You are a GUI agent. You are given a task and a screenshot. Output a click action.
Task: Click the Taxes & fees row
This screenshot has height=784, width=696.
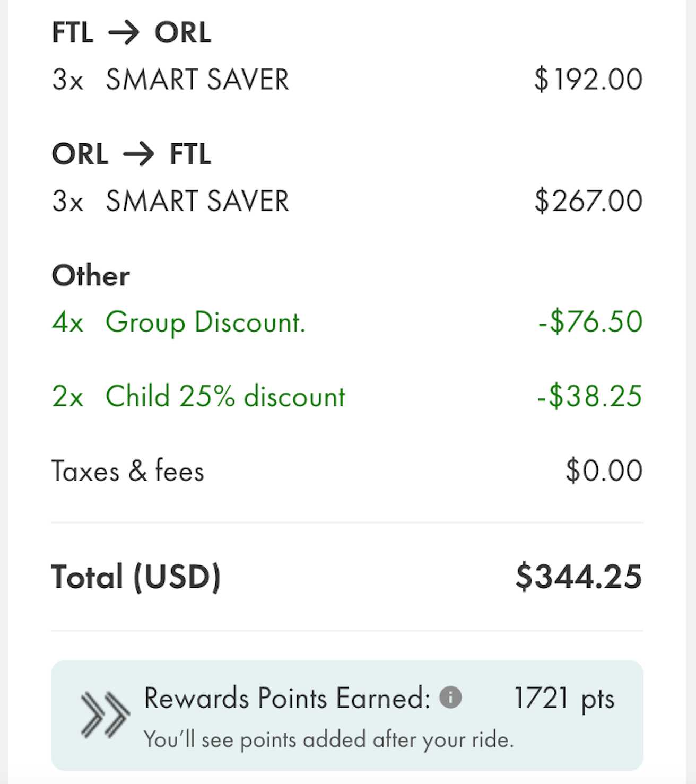pos(347,471)
